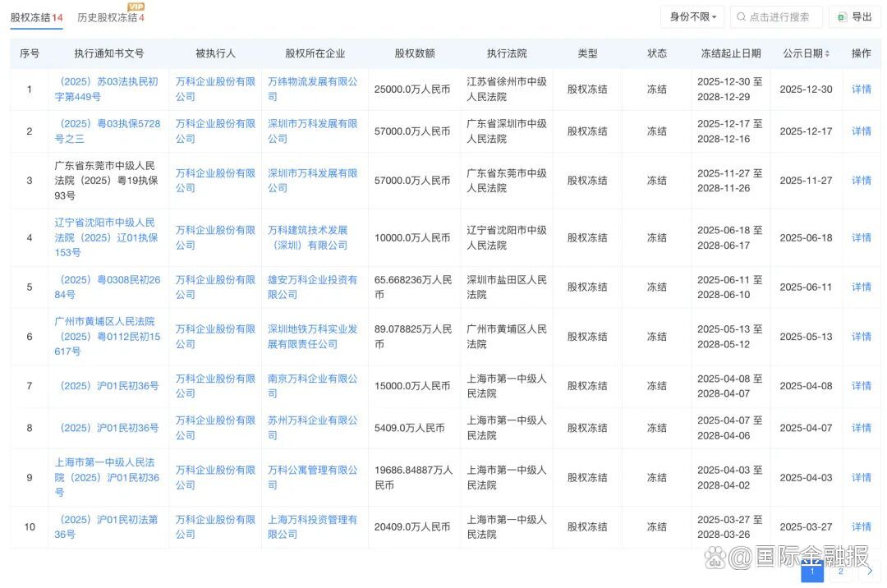Click 万科公寓管理有限公司 link in row 9
This screenshot has width=887, height=588.
(x=312, y=476)
